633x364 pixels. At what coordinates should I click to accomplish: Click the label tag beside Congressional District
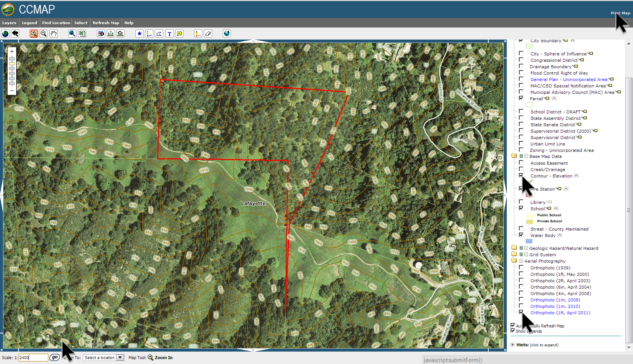point(581,60)
